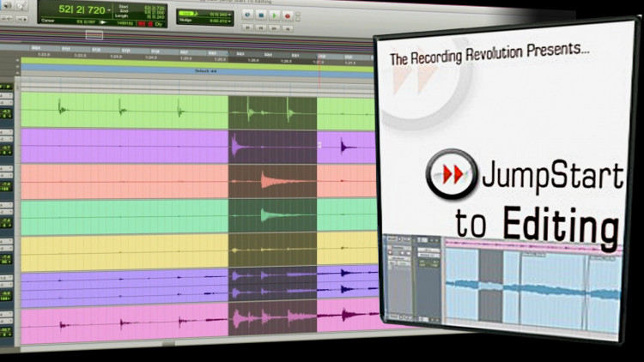Select the selected clip on salmon track
This screenshot has height=362, width=644.
point(272,182)
